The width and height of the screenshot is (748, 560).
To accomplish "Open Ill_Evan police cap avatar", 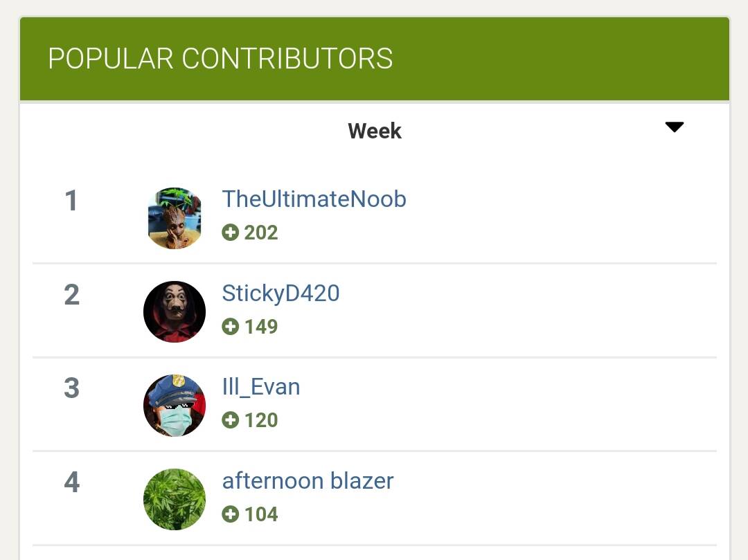I will pos(175,406).
